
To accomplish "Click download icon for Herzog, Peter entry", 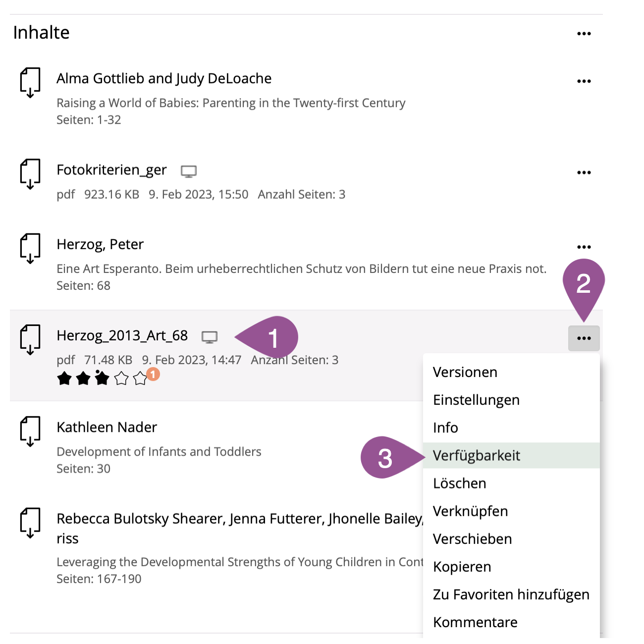I will 30,248.
